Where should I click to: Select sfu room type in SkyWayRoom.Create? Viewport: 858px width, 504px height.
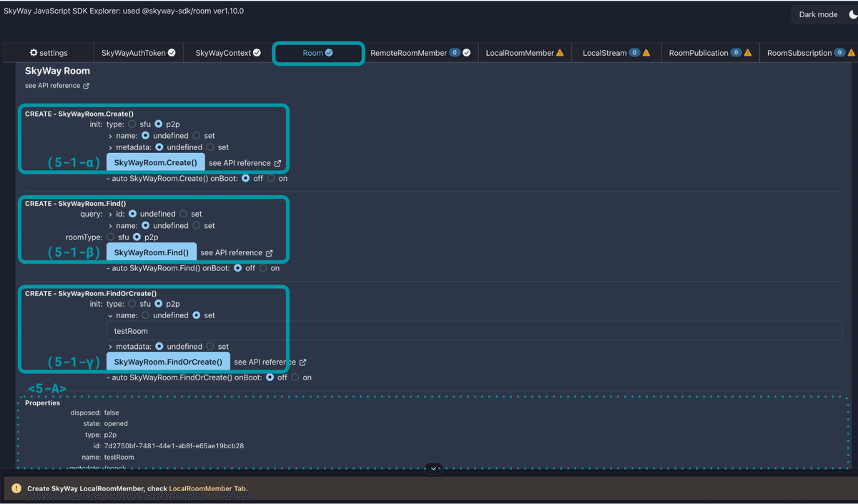132,124
